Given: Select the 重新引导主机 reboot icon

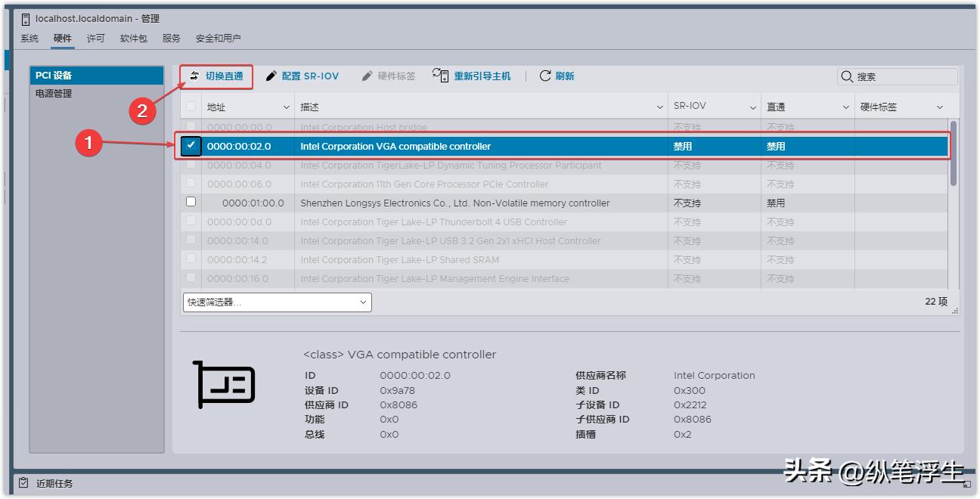Looking at the screenshot, I should 440,76.
